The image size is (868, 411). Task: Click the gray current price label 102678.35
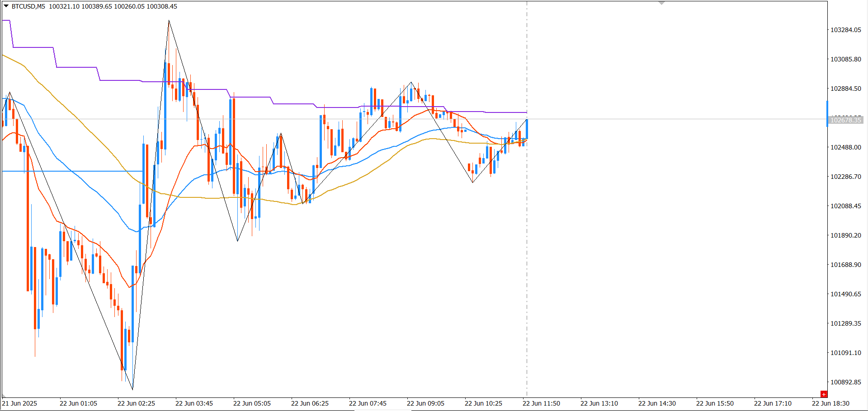pyautogui.click(x=846, y=120)
